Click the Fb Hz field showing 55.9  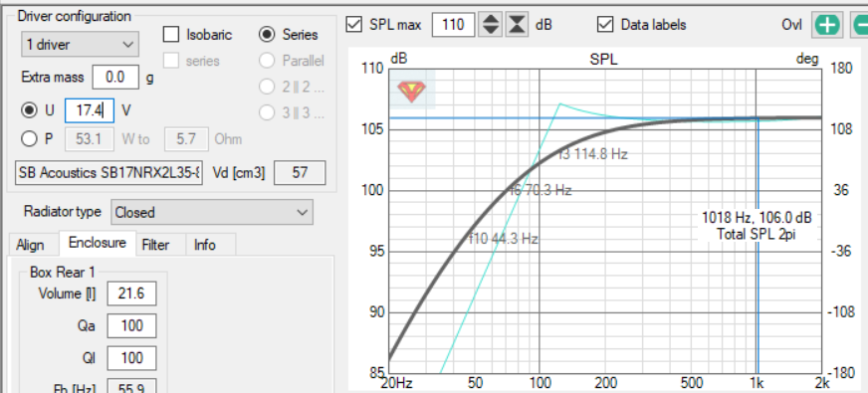131,386
